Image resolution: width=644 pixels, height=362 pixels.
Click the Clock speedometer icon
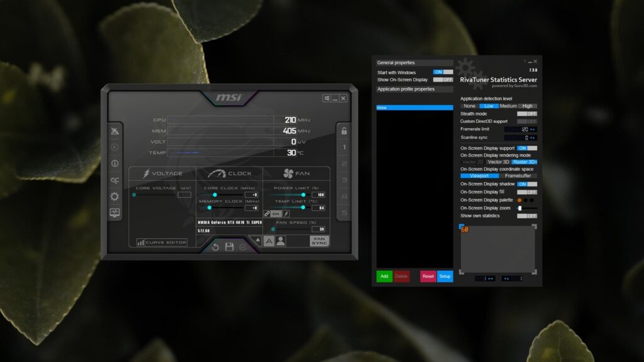216,173
